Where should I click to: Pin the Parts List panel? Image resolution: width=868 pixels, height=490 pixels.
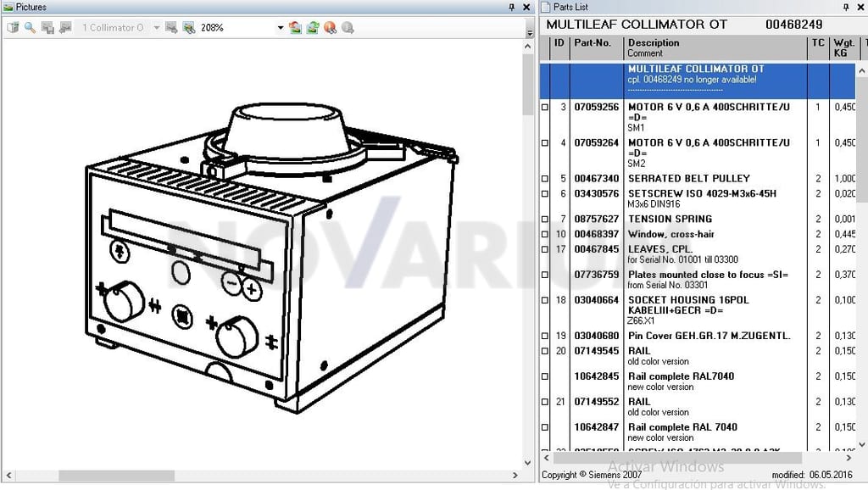tap(846, 7)
